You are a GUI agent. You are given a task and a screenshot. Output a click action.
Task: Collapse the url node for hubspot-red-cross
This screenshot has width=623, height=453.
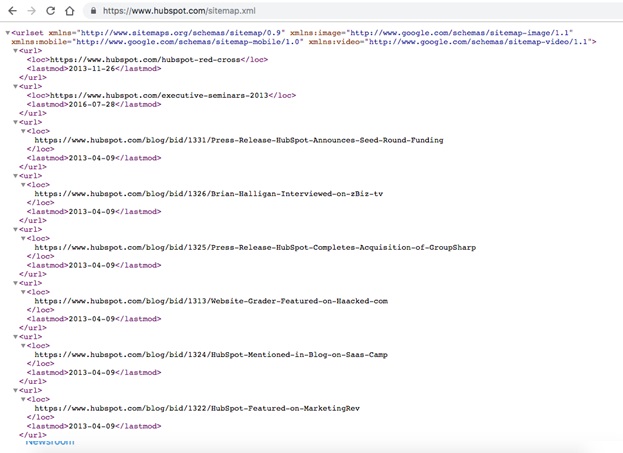(15, 51)
